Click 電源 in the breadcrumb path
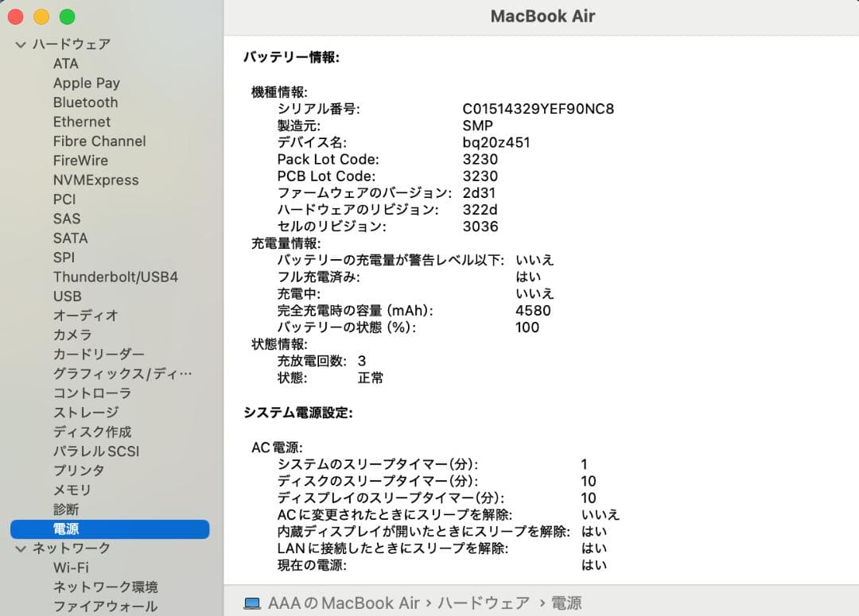The height and width of the screenshot is (616, 859). pos(568,602)
